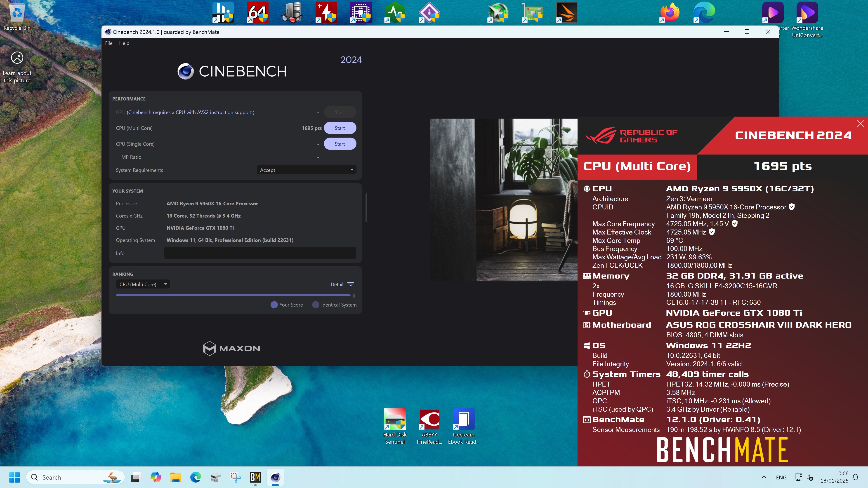Click the Your Score legend dot
The width and height of the screenshot is (868, 488).
pos(274,305)
